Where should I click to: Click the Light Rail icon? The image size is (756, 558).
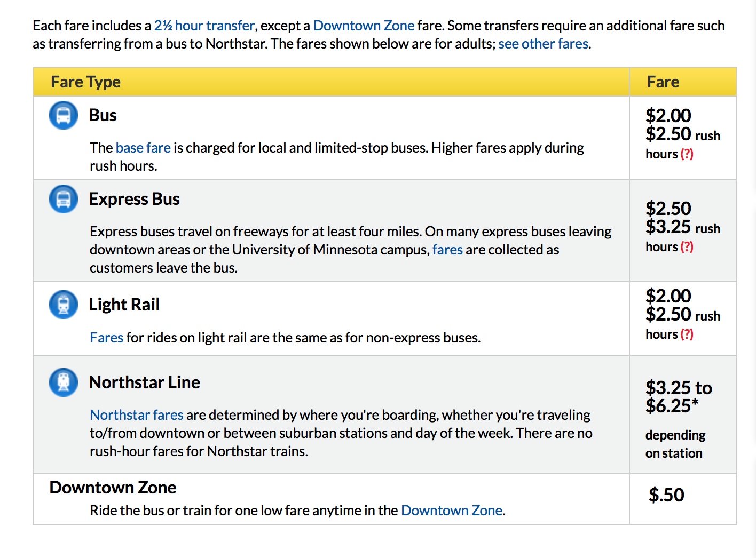tap(64, 305)
